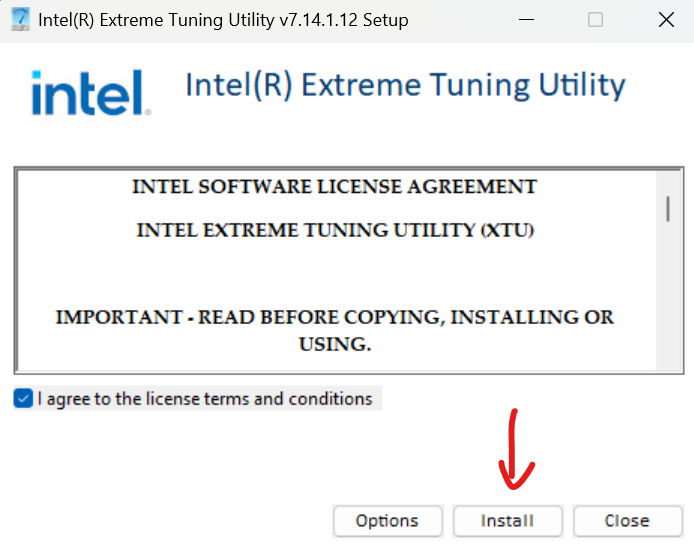This screenshot has height=544, width=694.
Task: Click the INTEL EXTREME TUNING UTILITY (XTU) line
Action: [x=335, y=230]
